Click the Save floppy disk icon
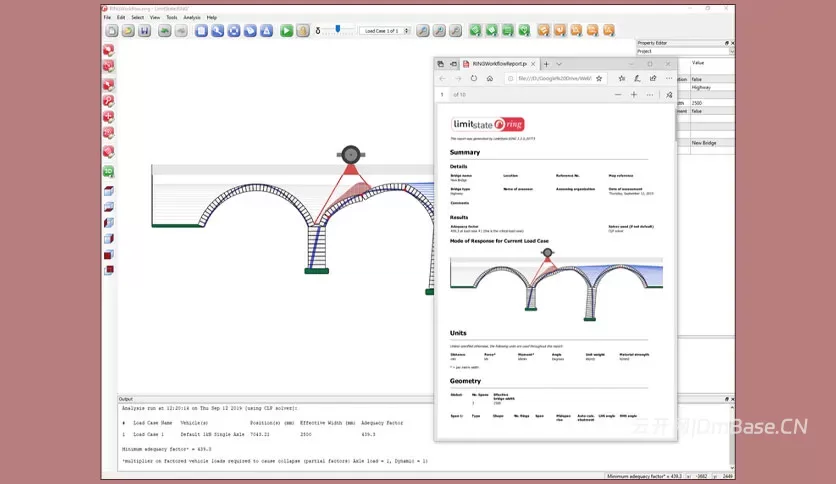Screen dimensions: 836x484 [144, 31]
